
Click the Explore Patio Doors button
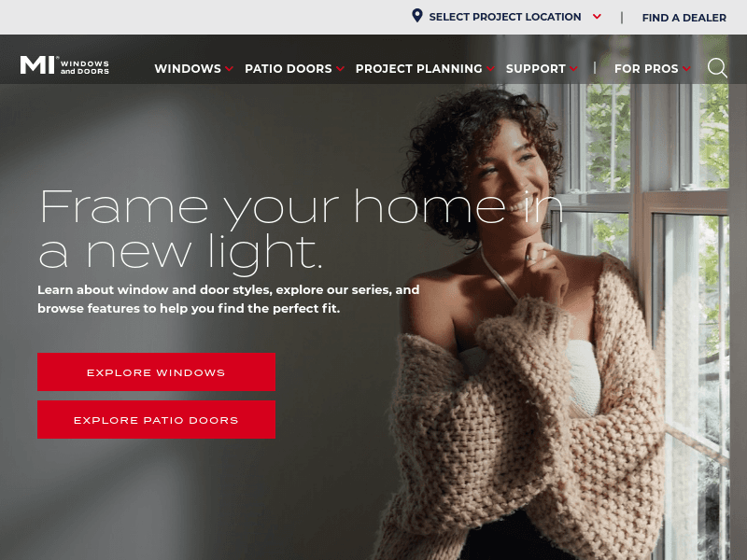156,419
